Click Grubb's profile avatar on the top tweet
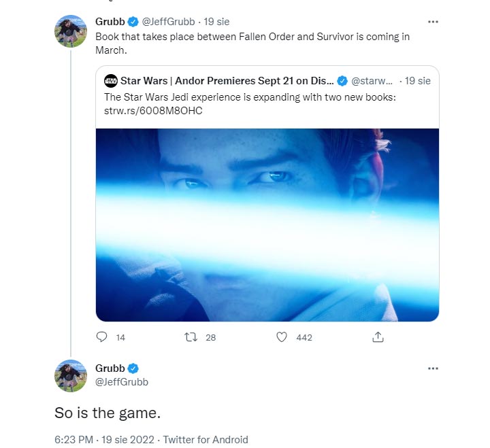The width and height of the screenshot is (490, 448). tap(71, 31)
